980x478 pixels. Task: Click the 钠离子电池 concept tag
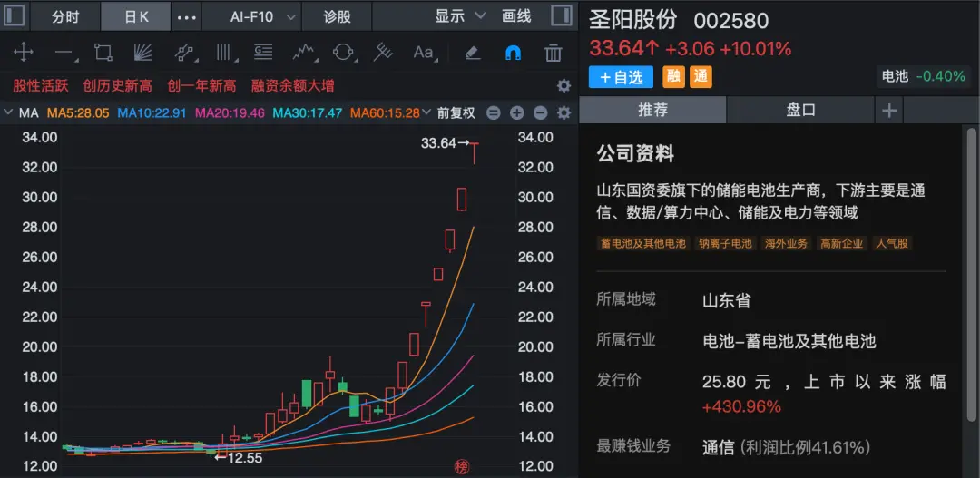click(725, 243)
